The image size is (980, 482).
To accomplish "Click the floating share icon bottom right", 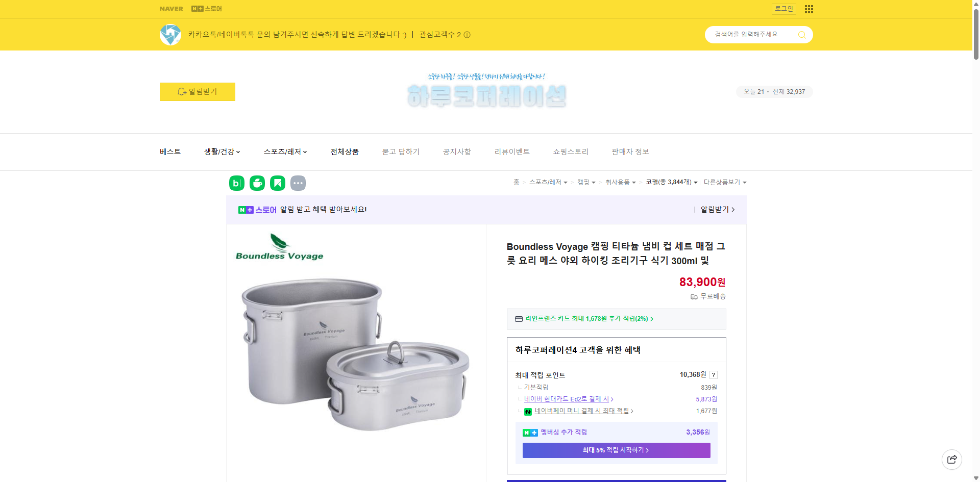I will click(951, 459).
